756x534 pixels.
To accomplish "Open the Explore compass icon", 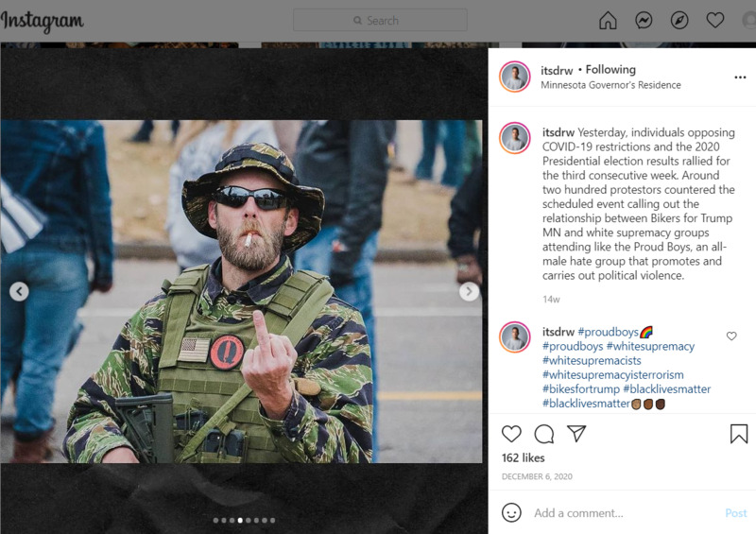I will click(x=679, y=20).
